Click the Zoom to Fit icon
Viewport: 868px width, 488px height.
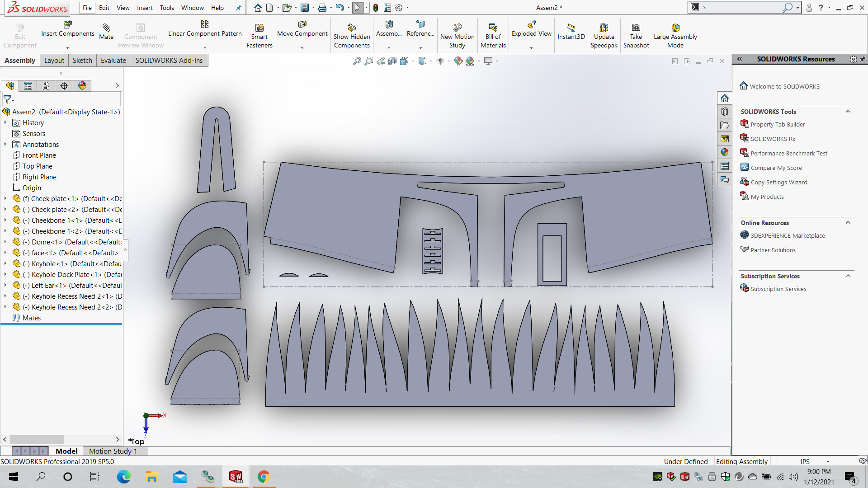point(357,61)
